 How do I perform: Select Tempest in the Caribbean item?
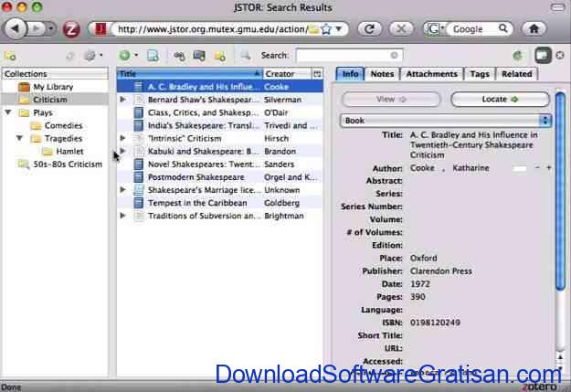click(x=219, y=203)
